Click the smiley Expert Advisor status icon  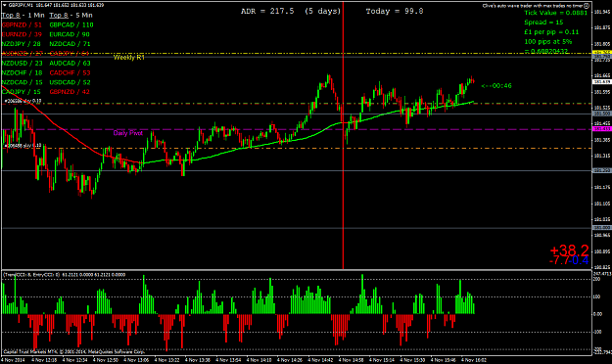pos(587,6)
